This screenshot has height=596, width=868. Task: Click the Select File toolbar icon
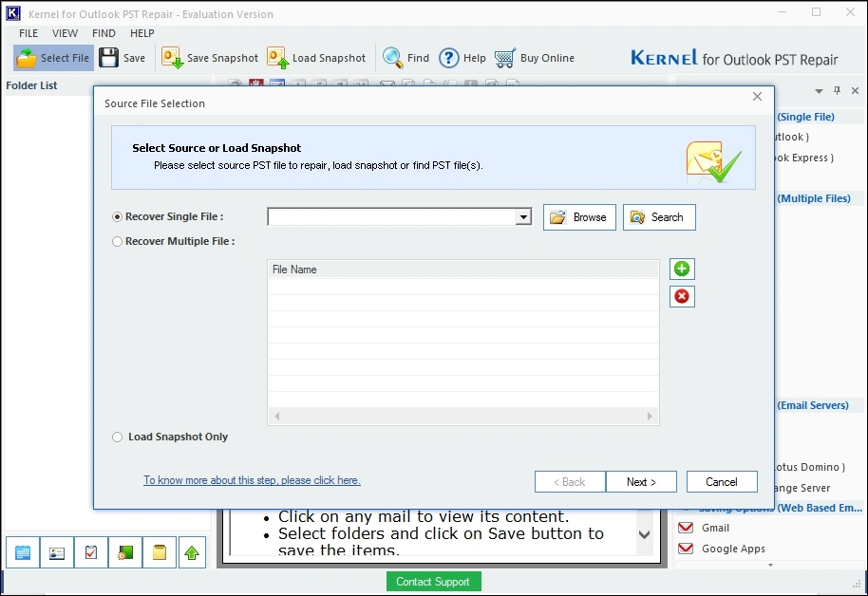coord(26,58)
